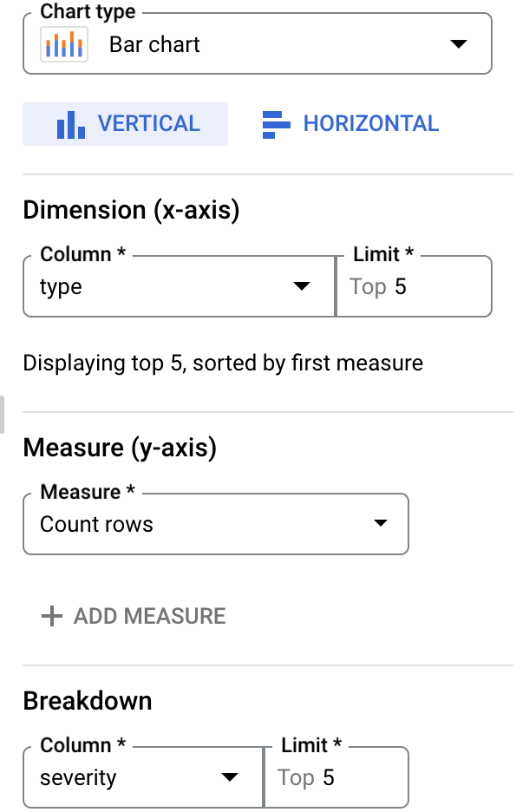Click the bar chart type icon
This screenshot has height=812, width=529.
[64, 44]
